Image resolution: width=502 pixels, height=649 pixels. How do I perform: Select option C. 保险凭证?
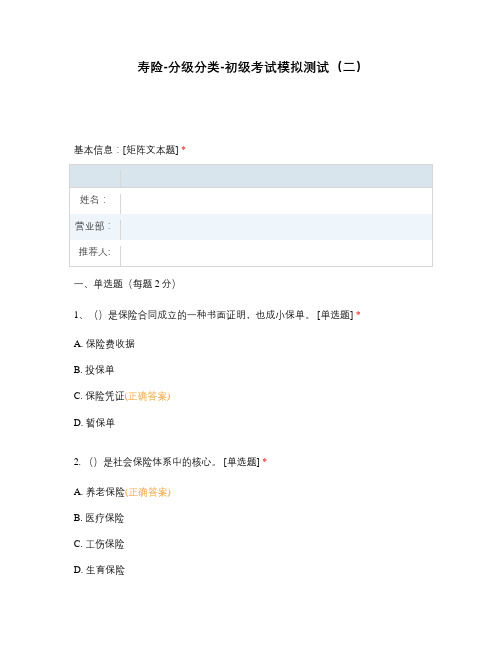coord(99,396)
